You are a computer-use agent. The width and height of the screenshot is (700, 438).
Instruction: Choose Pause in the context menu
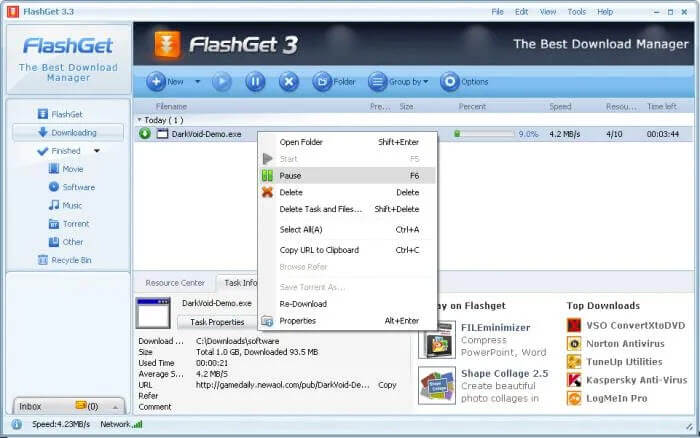[x=348, y=175]
